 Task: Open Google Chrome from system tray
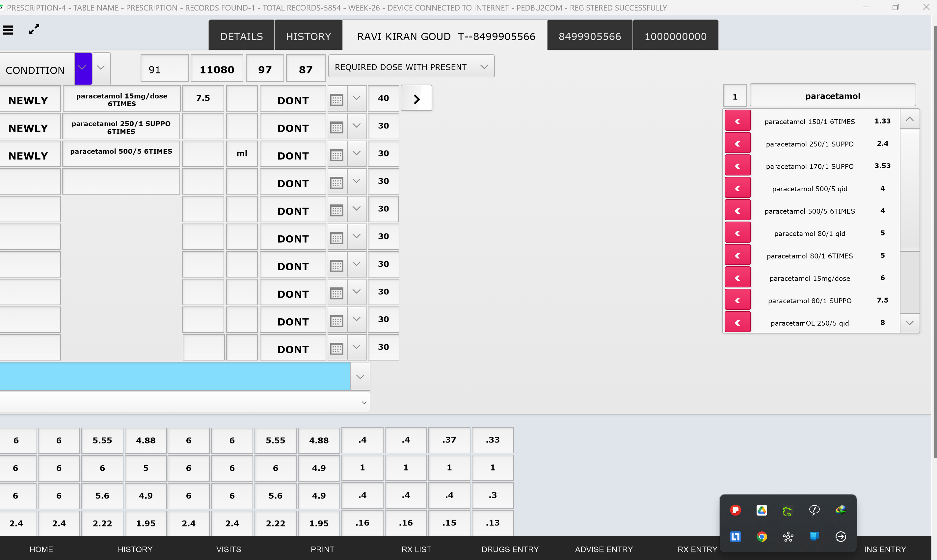[x=762, y=537]
